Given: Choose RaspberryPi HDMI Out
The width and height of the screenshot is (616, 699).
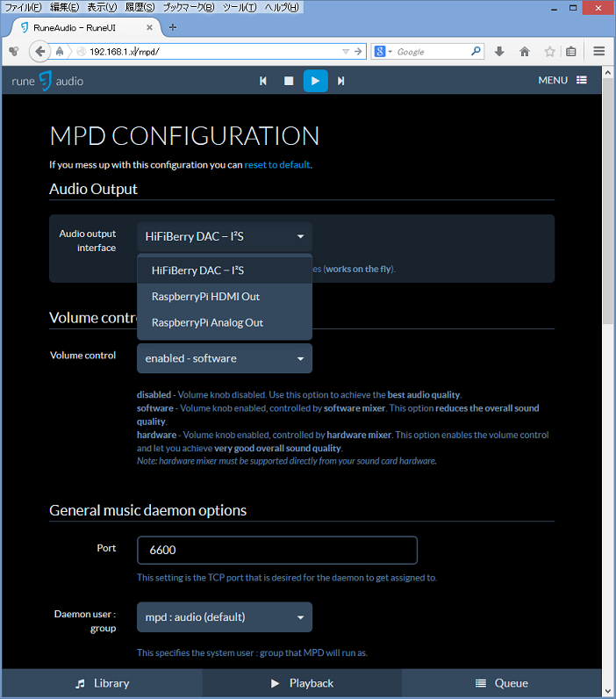Looking at the screenshot, I should 225,297.
